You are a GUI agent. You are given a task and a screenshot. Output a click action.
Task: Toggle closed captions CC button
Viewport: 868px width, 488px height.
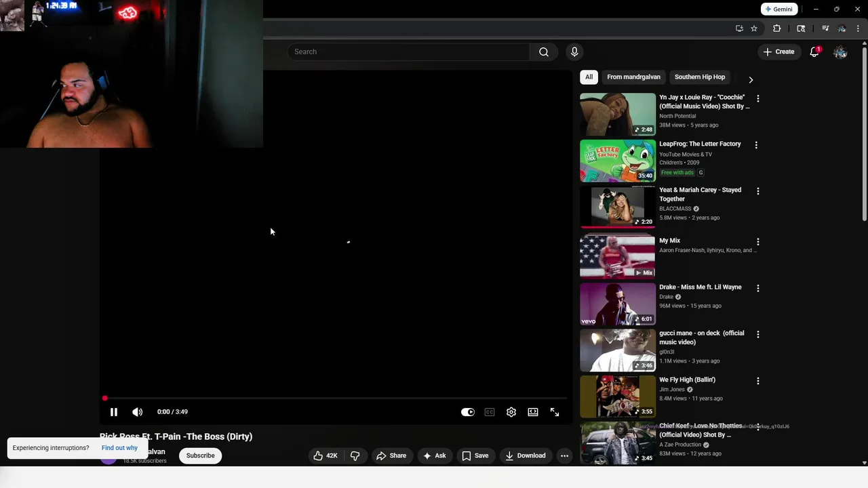coord(490,412)
